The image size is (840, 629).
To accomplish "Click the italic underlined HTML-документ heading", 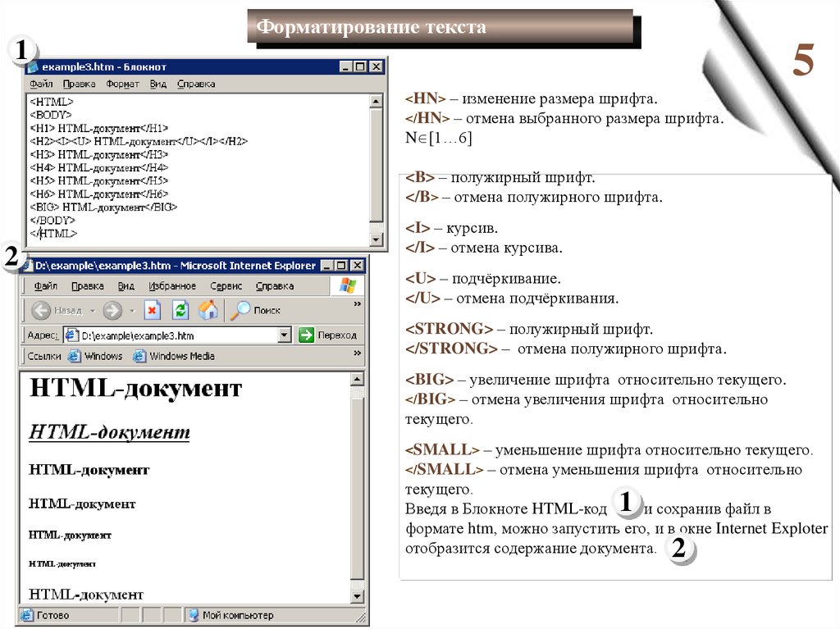I will coord(109,432).
